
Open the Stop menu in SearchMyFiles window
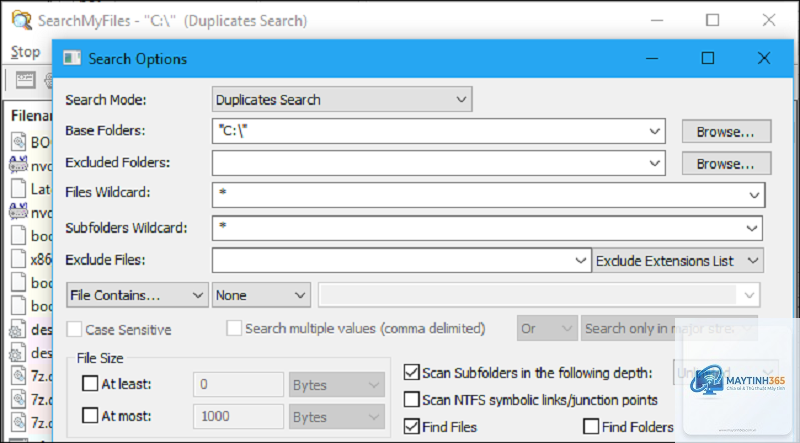pyautogui.click(x=26, y=52)
